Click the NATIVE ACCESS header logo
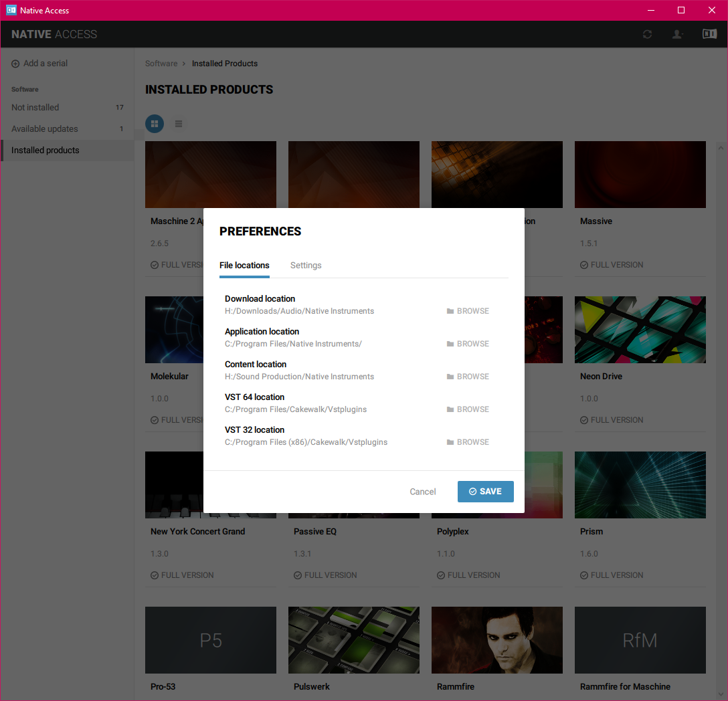The height and width of the screenshot is (701, 728). click(x=54, y=34)
